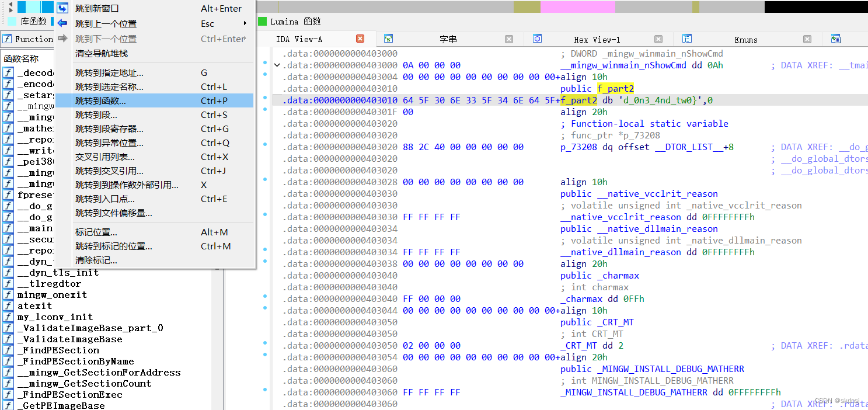This screenshot has height=410, width=868.
Task: Click the gray forward navigation arrow icon
Action: click(x=62, y=39)
